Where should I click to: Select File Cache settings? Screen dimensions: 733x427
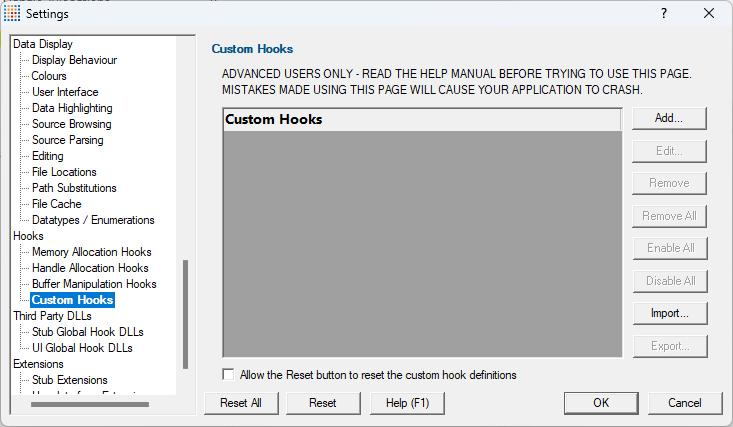[57, 204]
